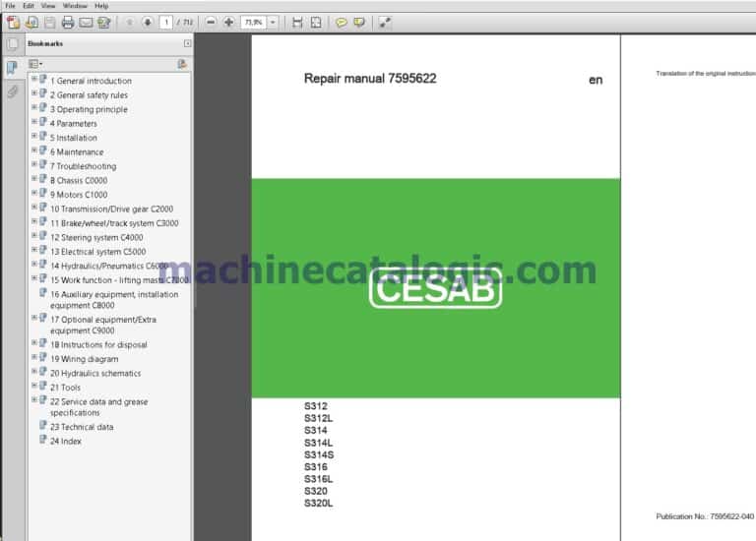This screenshot has height=541, width=756.
Task: Expand the 6 Maintenance bookmark
Action: click(34, 150)
